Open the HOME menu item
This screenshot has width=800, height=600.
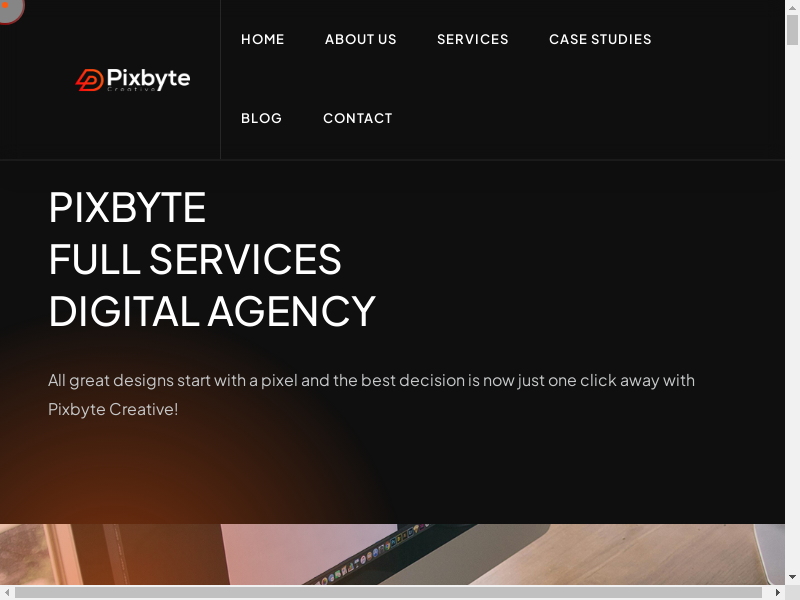point(263,39)
